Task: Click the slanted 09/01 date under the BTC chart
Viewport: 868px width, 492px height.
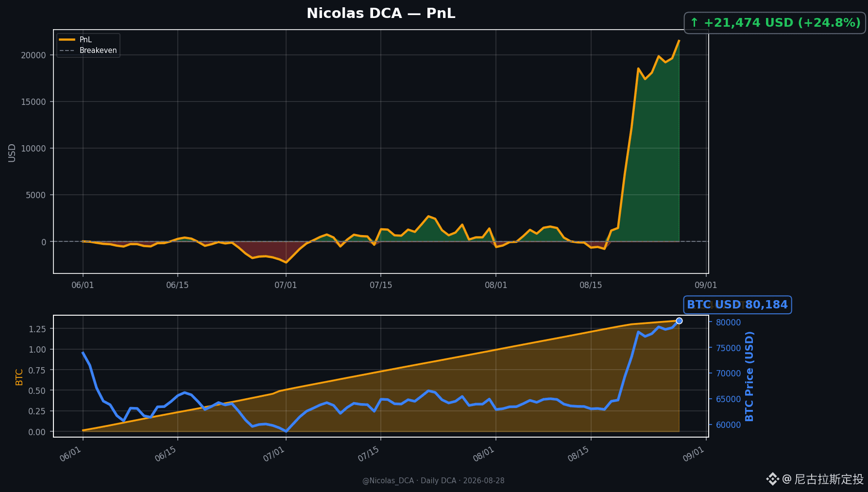Action: pos(694,454)
